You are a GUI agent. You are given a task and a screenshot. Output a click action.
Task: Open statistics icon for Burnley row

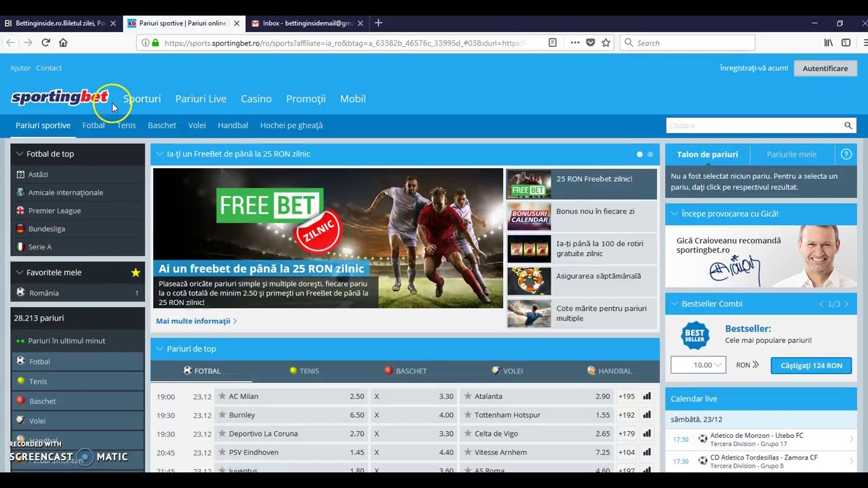coord(647,415)
